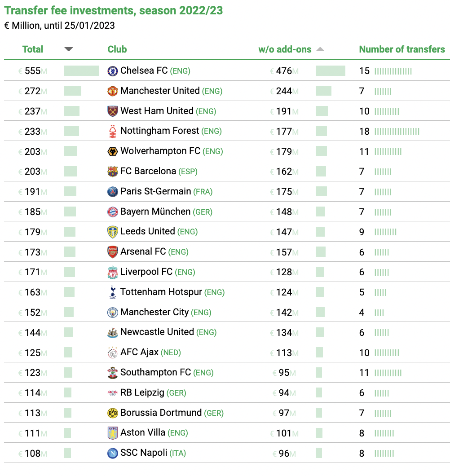Select the FC Barcelona crest icon
The width and height of the screenshot is (450, 476).
coord(113,172)
